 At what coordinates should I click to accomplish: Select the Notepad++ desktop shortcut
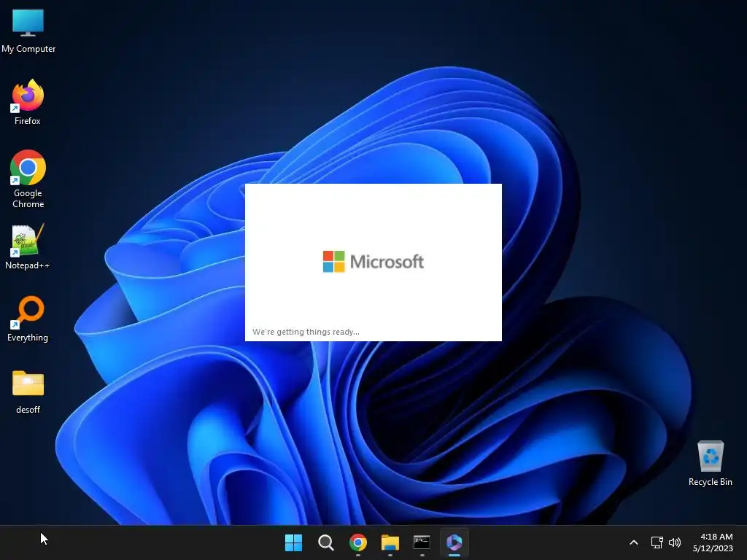pyautogui.click(x=28, y=246)
